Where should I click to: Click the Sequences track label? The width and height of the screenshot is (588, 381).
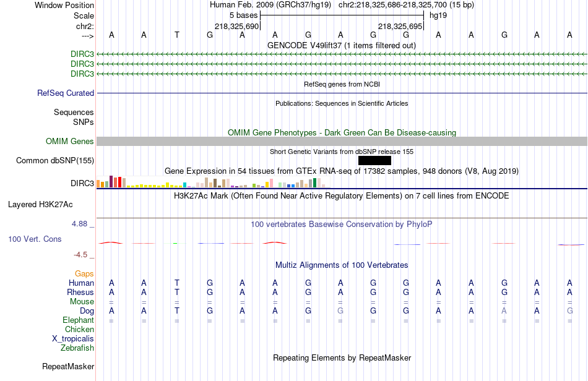[x=74, y=112]
